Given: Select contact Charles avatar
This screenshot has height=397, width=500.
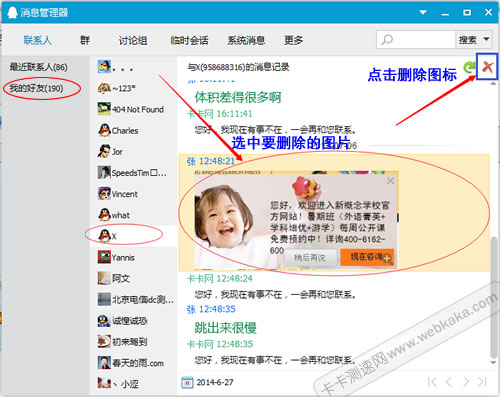Looking at the screenshot, I should (104, 130).
